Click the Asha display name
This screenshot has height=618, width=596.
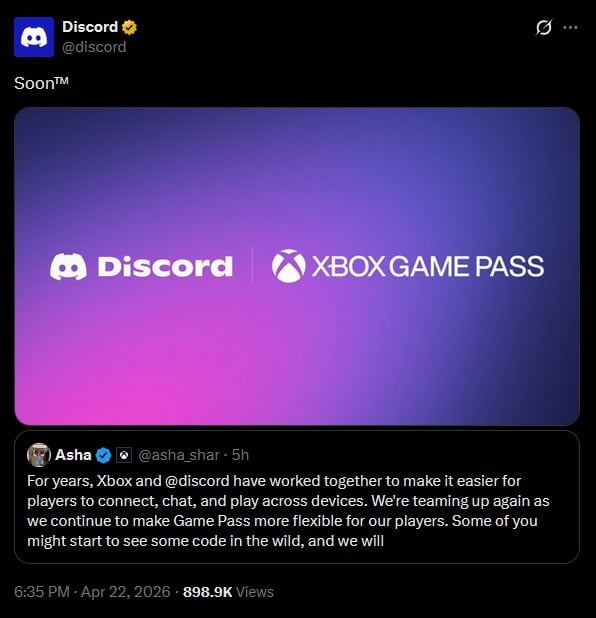pos(73,455)
